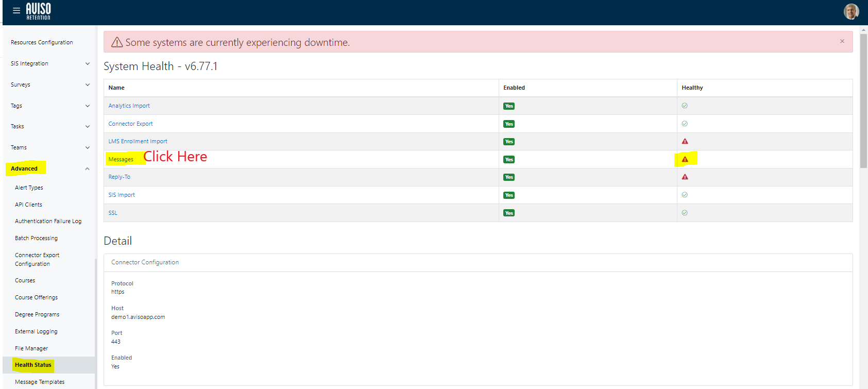Expand the Surveys menu chevron
The width and height of the screenshot is (868, 389).
point(88,84)
